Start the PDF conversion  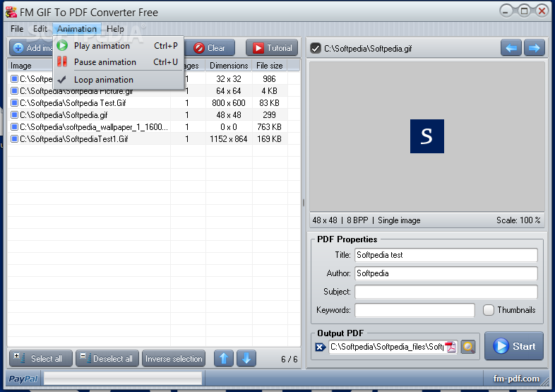pos(514,346)
